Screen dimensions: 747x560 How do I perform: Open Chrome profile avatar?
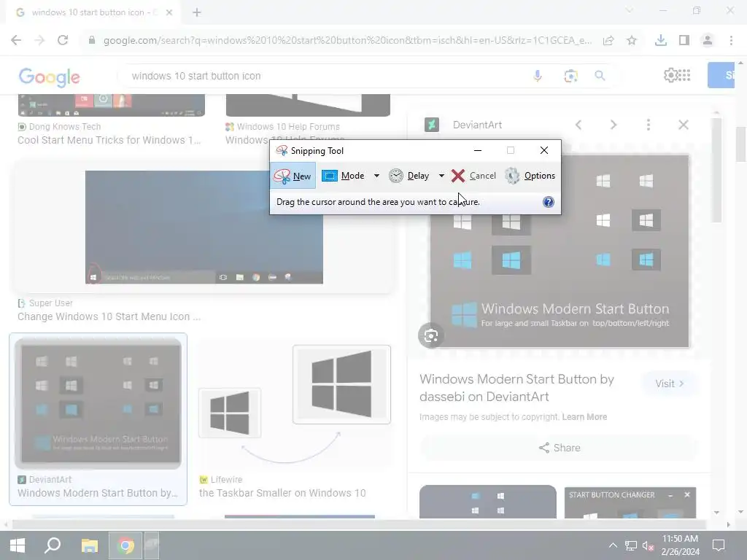point(708,41)
